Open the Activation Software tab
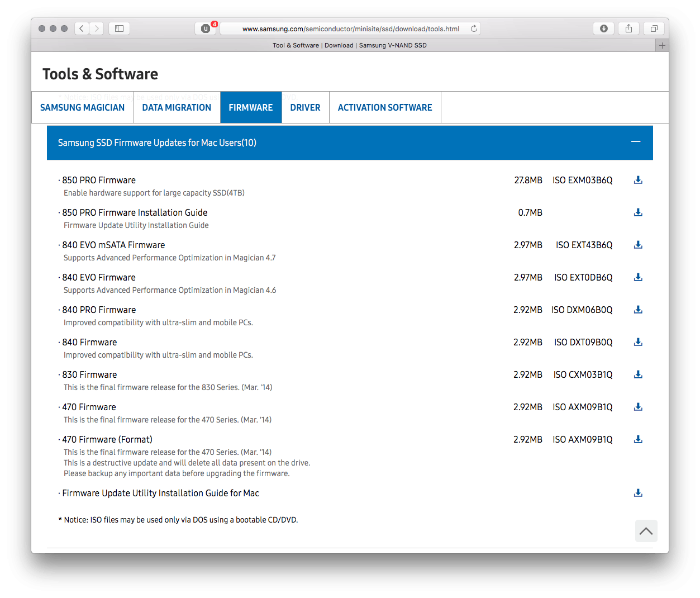Image resolution: width=700 pixels, height=598 pixels. click(x=385, y=107)
